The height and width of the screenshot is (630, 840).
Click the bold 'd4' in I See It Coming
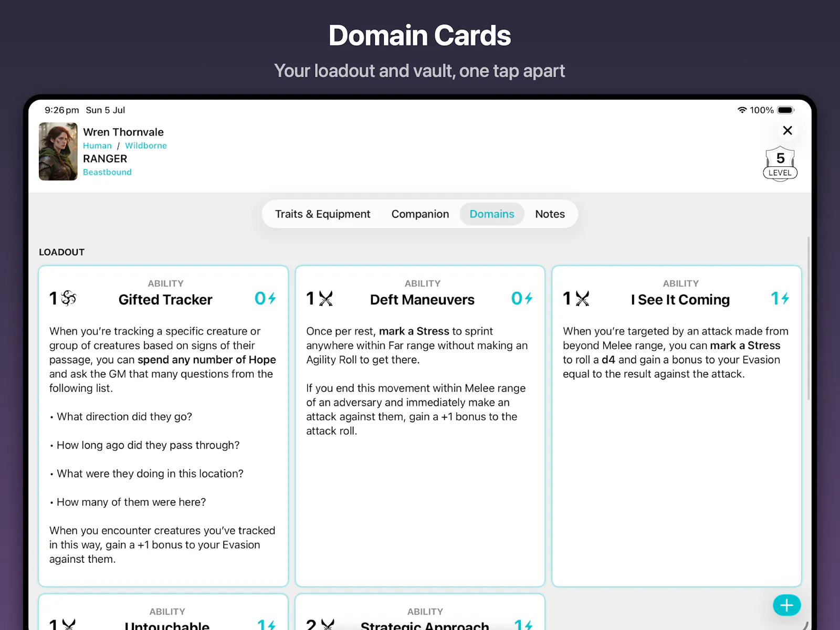coord(608,360)
